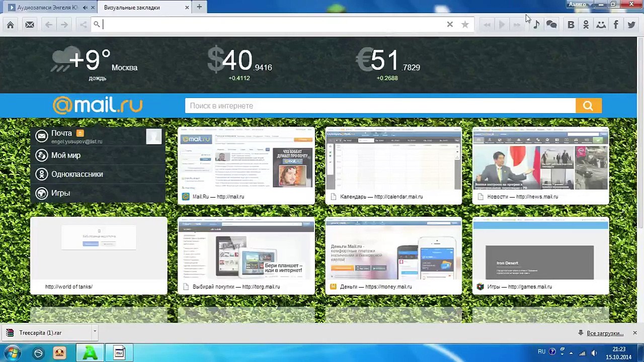Switch to the Amigo browser taskbar button
The height and width of the screenshot is (362, 644).
90,352
